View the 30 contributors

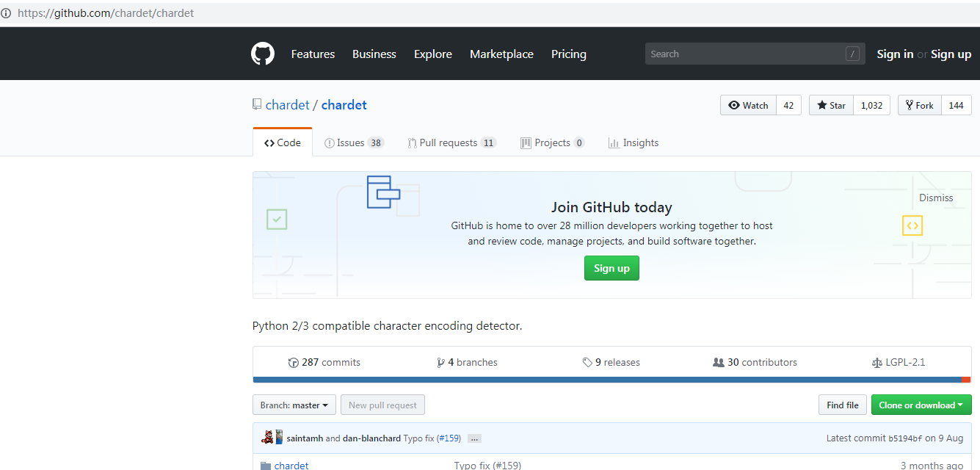point(755,363)
